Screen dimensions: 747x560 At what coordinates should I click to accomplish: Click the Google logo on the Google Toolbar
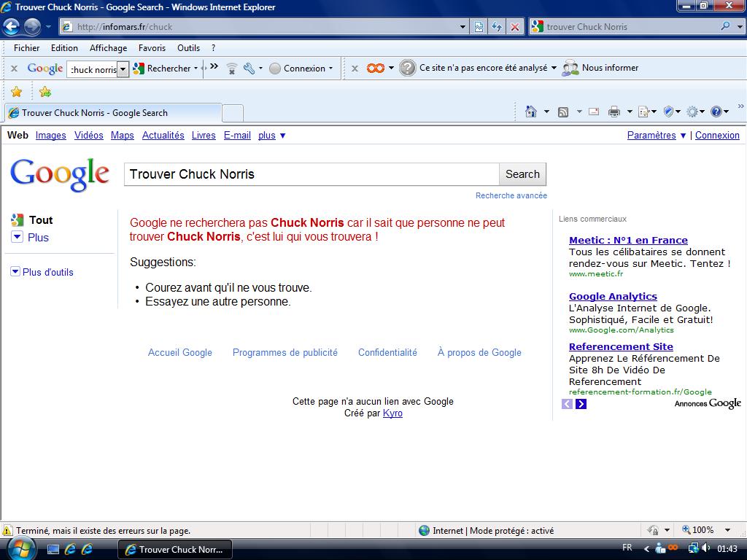(44, 69)
